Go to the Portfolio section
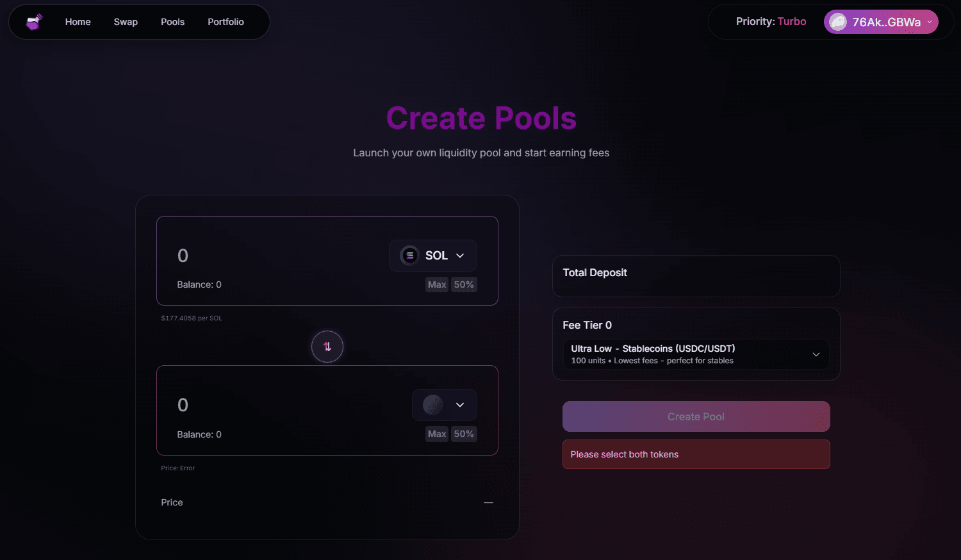This screenshot has height=560, width=961. (x=226, y=21)
